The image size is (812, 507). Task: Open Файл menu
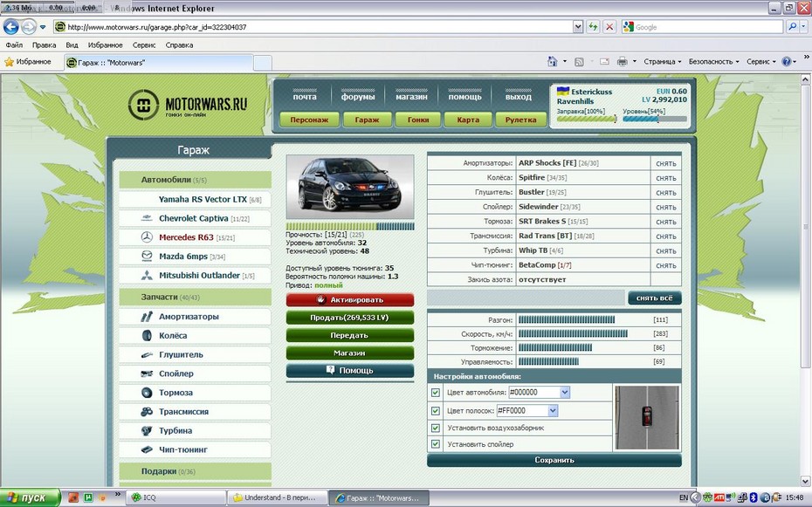[x=14, y=45]
